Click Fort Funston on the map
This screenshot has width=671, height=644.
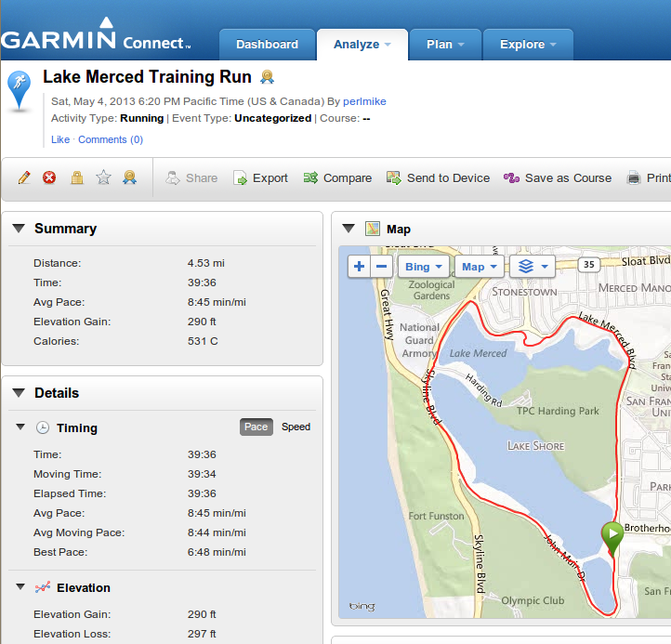click(436, 516)
